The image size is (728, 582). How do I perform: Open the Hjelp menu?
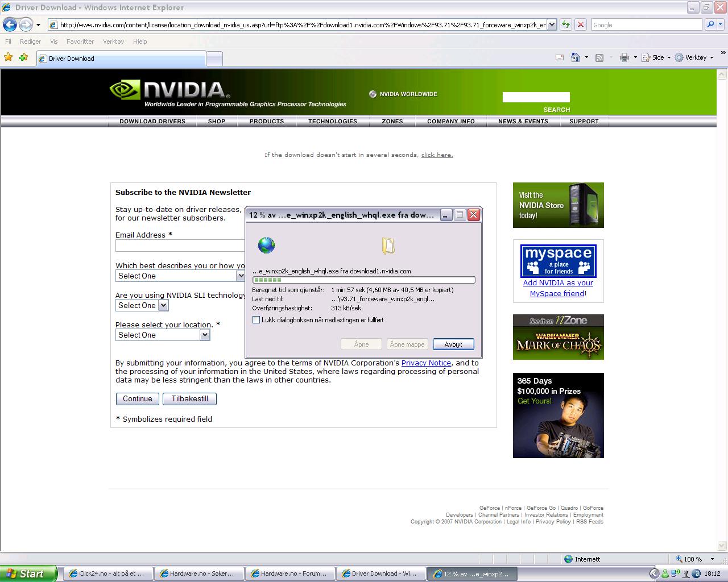(x=140, y=41)
